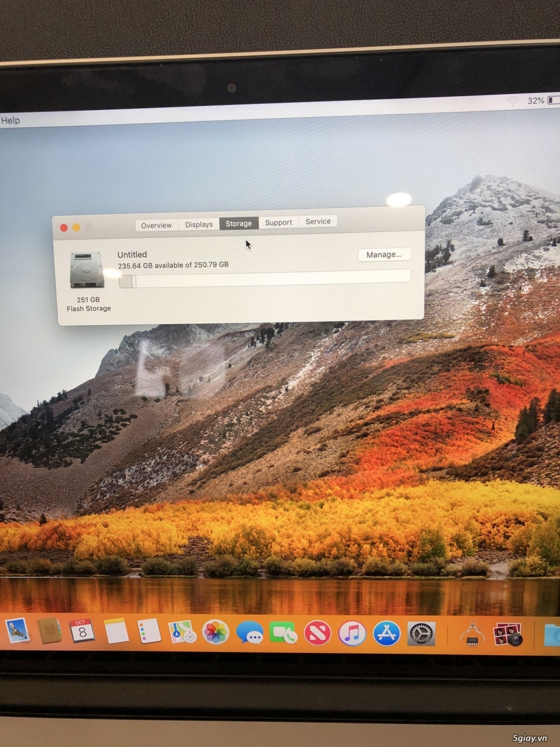Click the Untitled flash drive icon

coord(87,270)
